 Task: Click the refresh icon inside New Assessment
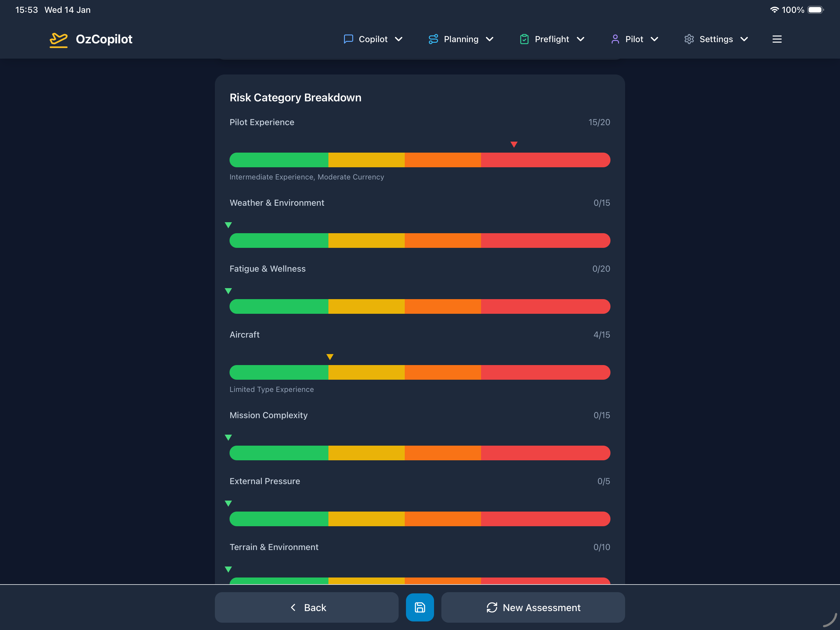[x=492, y=607]
